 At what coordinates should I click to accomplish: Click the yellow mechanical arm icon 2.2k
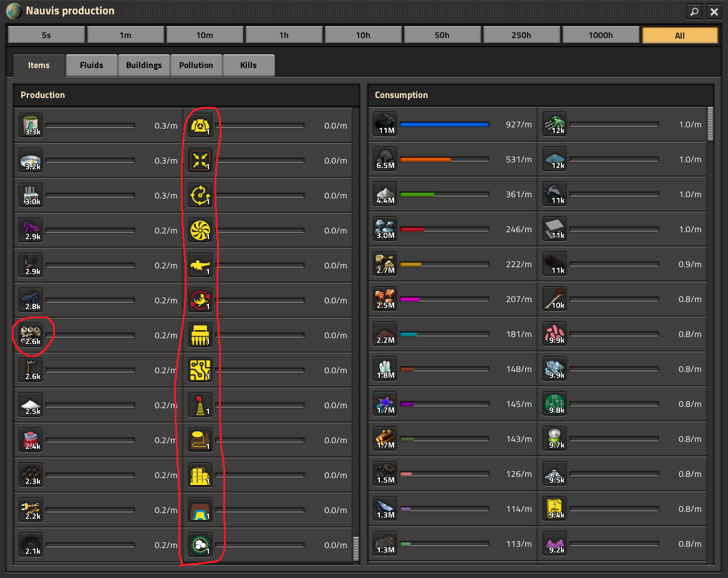(31, 510)
